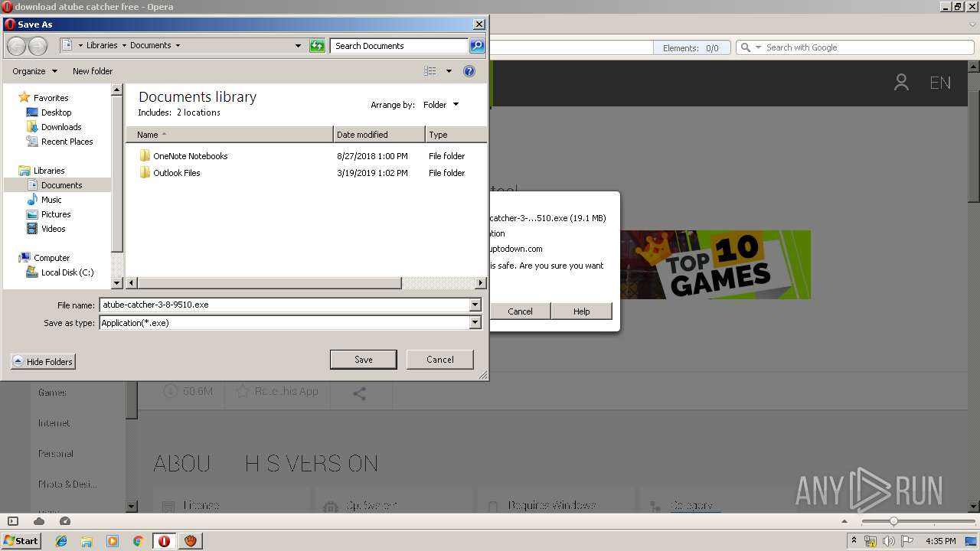Click the Opera search magnifier icon
This screenshot has height=551, width=980.
(746, 47)
